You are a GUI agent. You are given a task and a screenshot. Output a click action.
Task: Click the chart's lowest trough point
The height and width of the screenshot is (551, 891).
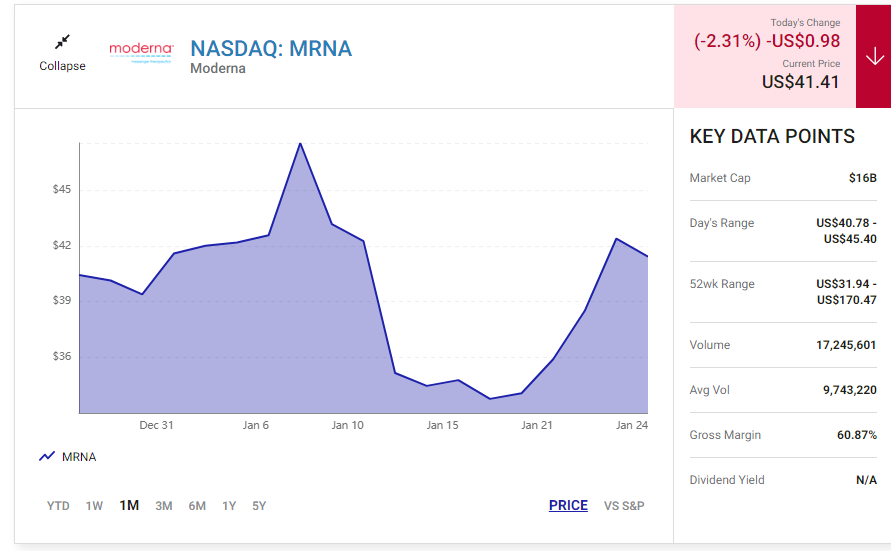490,399
